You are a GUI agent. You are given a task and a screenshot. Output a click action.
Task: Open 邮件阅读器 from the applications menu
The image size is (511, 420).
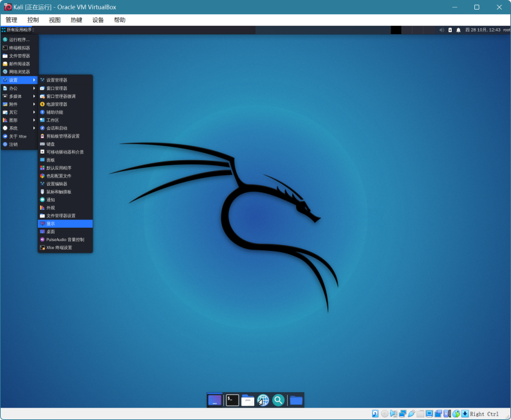click(x=19, y=64)
